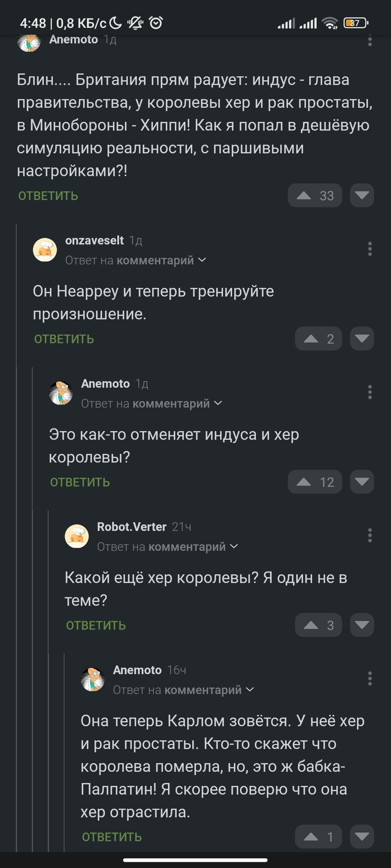Tap the Wi-Fi icon in status bar

click(330, 23)
